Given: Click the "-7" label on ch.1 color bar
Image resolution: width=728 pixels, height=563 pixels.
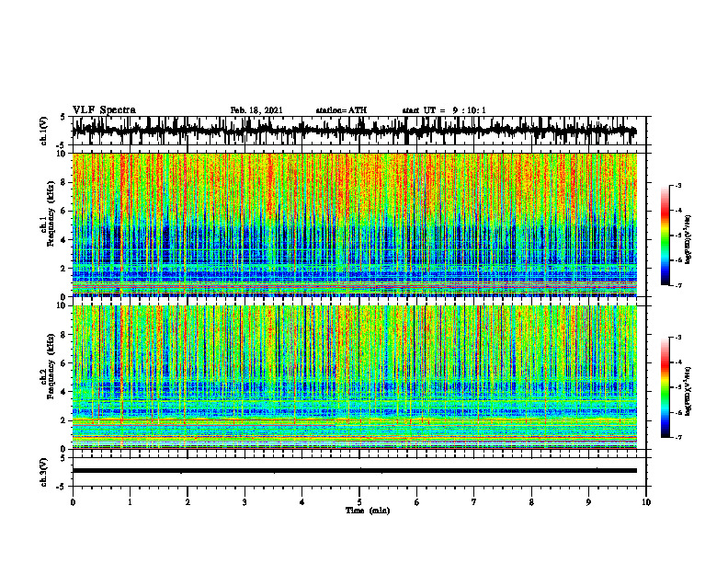Looking at the screenshot, I should pos(677,285).
